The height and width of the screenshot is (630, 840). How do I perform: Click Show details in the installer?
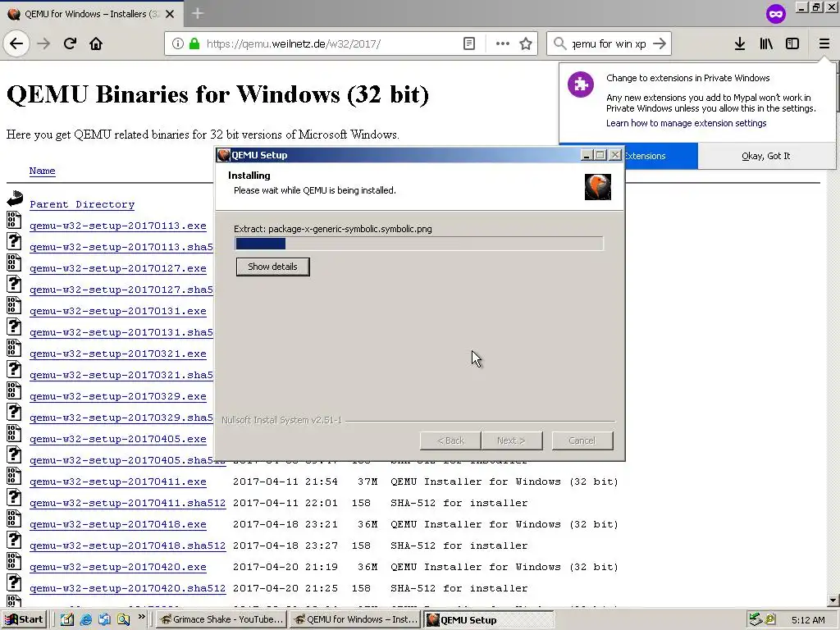(x=272, y=267)
